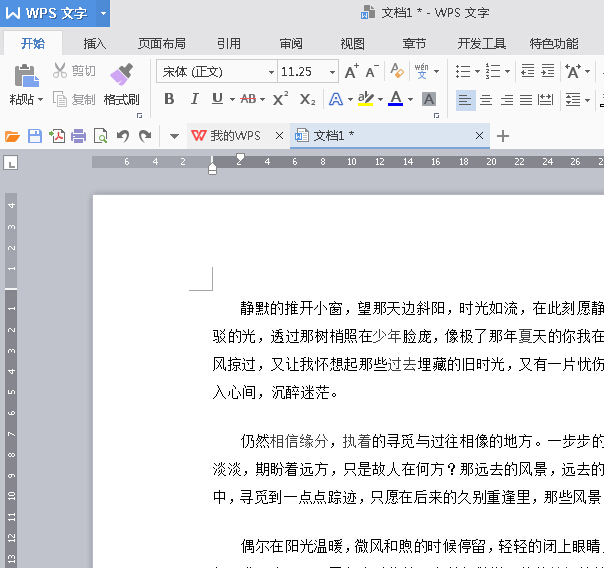Image resolution: width=604 pixels, height=568 pixels.
Task: Click the Format Painter brush icon
Action: tap(121, 74)
